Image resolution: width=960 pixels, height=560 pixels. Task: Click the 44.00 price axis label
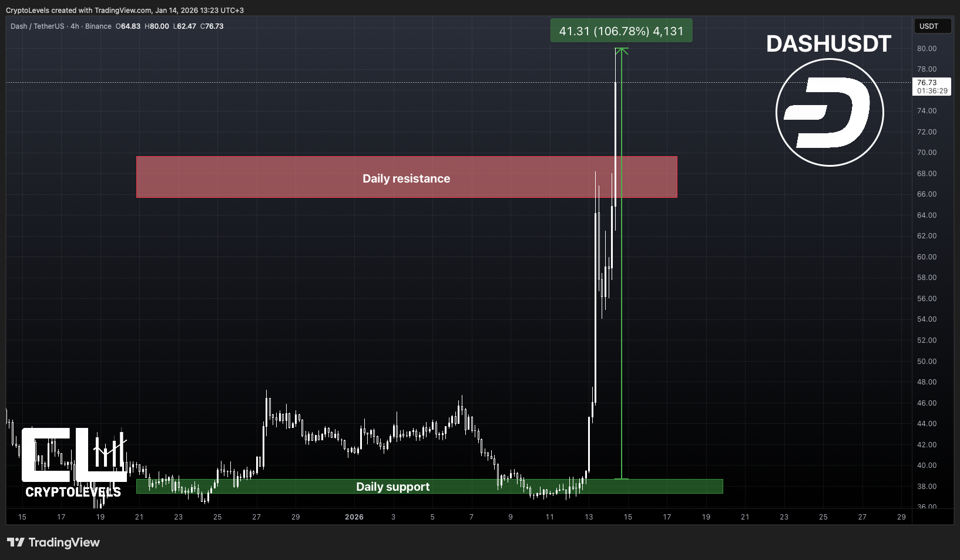(x=927, y=424)
